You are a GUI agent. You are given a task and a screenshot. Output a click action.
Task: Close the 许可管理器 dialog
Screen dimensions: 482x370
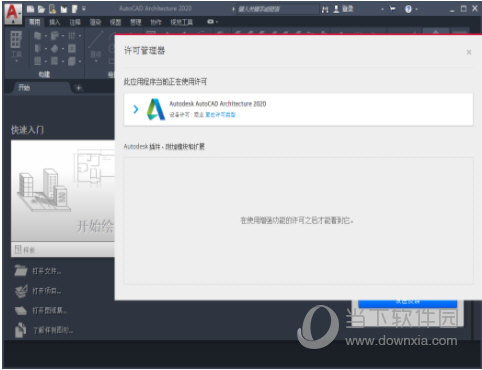click(469, 52)
